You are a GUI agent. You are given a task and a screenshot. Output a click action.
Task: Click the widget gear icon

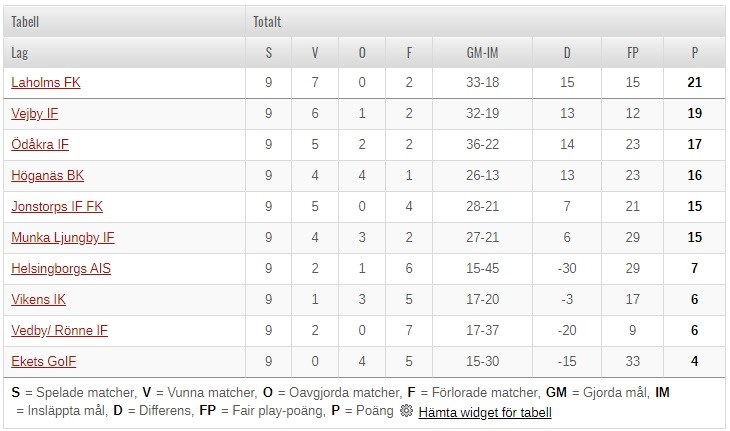pyautogui.click(x=406, y=412)
